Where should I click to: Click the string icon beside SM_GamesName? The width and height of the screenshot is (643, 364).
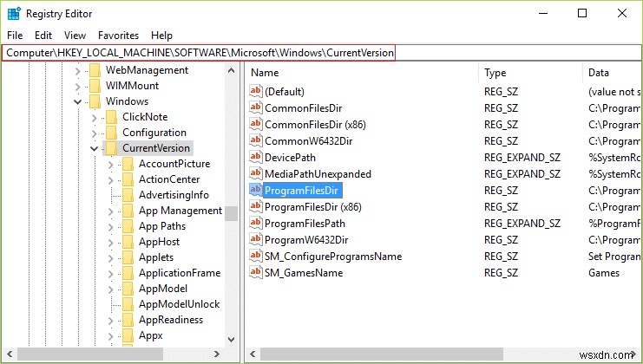pos(255,272)
